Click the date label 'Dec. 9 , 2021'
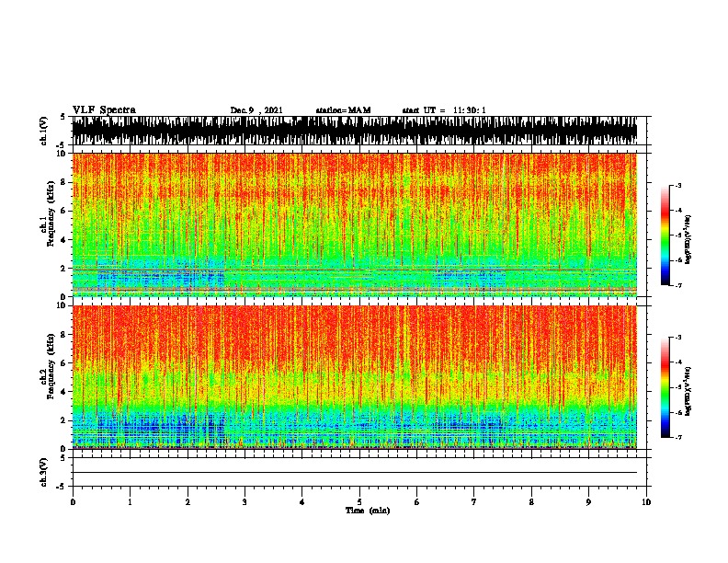The image size is (728, 563). click(256, 110)
